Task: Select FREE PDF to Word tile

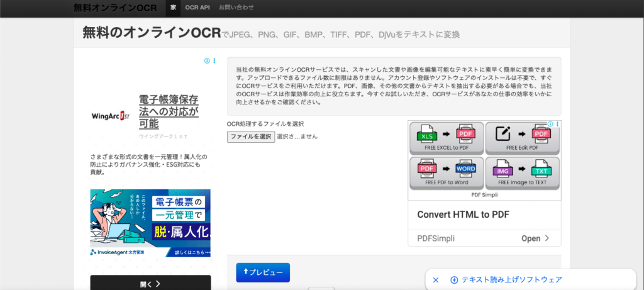Action: (x=447, y=173)
